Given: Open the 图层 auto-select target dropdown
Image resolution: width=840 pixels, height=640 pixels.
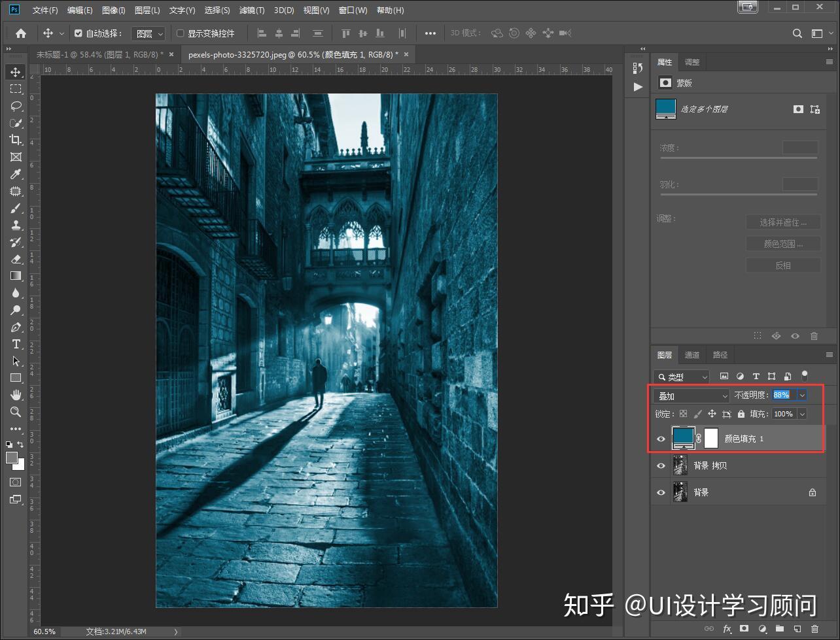Looking at the screenshot, I should click(x=149, y=33).
